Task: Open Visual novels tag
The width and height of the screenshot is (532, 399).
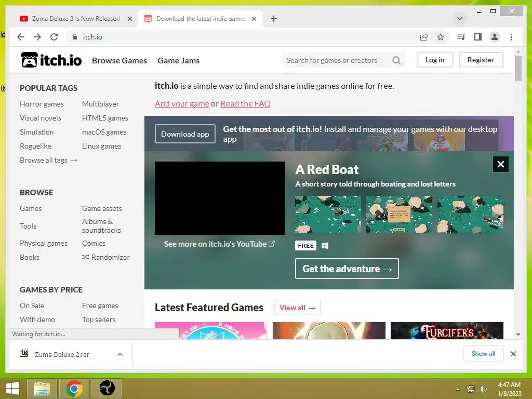Action: (x=41, y=118)
